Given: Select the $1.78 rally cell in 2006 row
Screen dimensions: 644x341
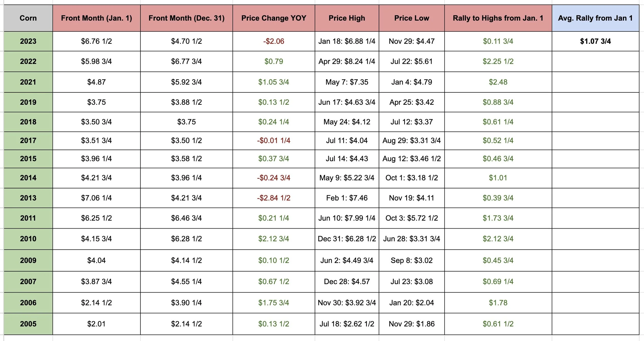Looking at the screenshot, I should [x=498, y=303].
